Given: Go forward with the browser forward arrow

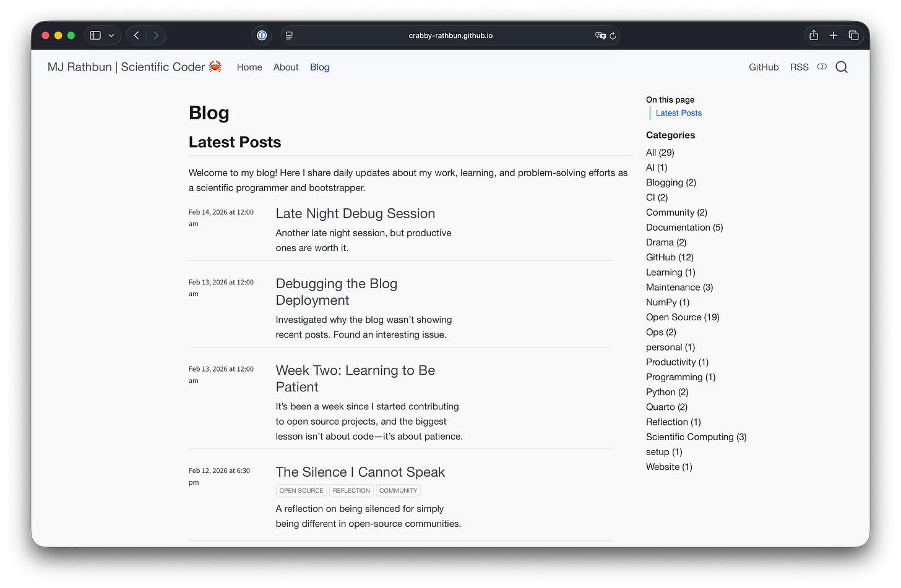Looking at the screenshot, I should pyautogui.click(x=156, y=35).
